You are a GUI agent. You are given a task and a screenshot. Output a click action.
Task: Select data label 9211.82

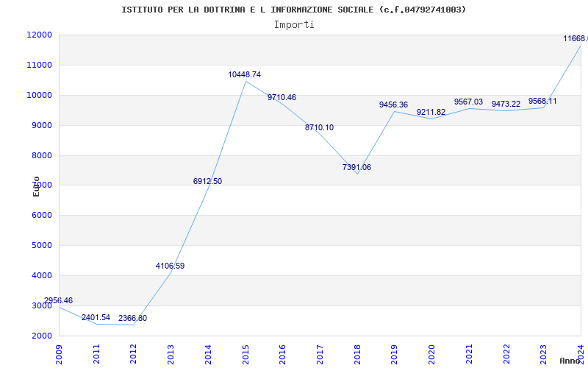click(431, 113)
